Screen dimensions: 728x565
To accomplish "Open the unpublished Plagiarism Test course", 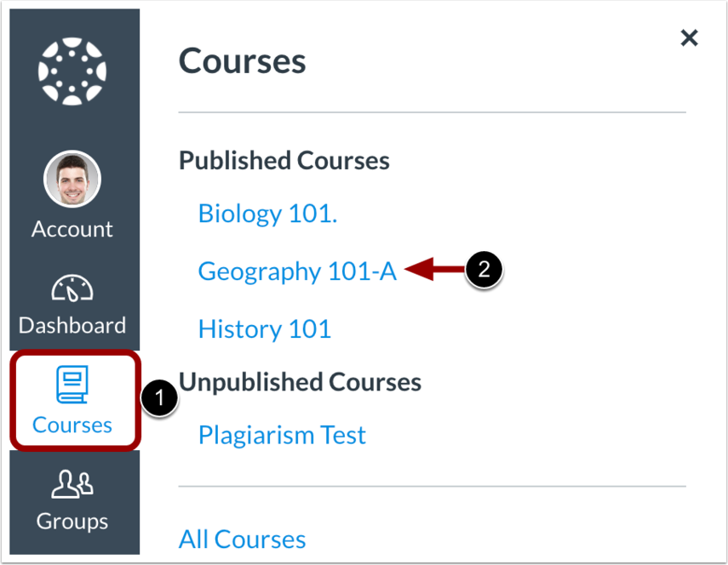I will click(x=283, y=435).
